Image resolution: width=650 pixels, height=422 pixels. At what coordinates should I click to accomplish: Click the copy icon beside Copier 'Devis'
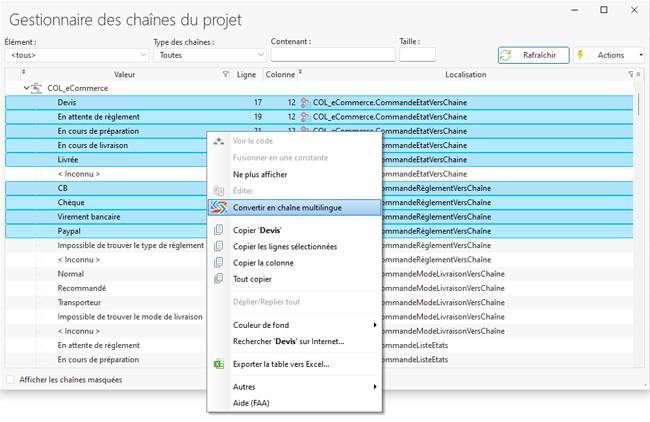(219, 230)
